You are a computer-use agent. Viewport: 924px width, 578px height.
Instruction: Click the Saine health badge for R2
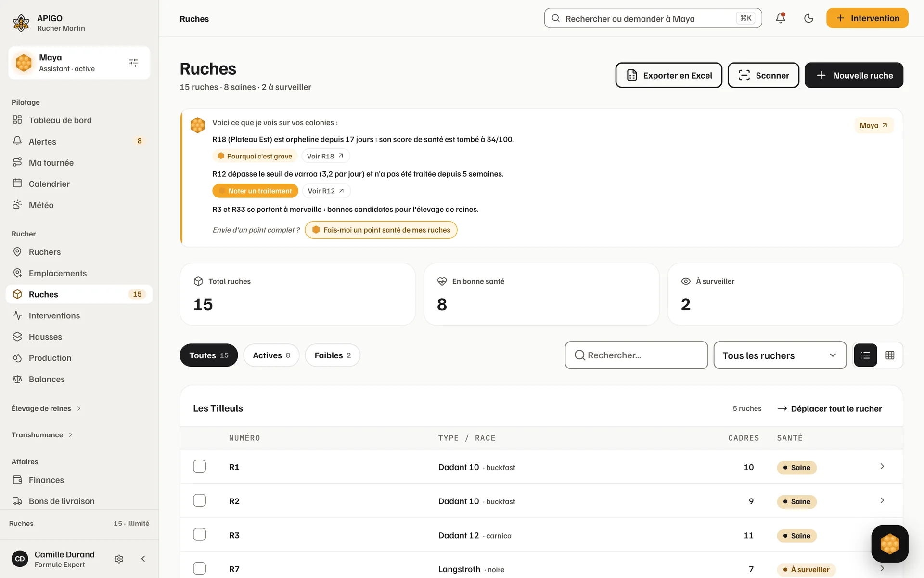click(x=796, y=501)
